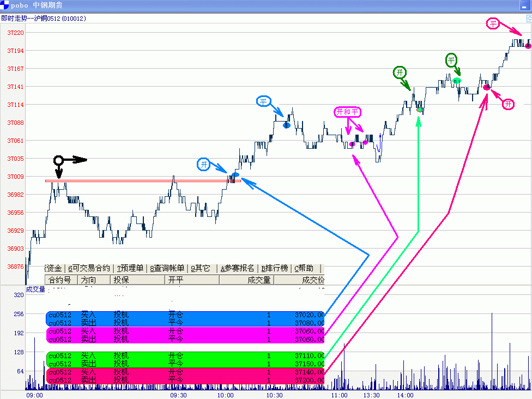Select the blue highlighted cu0512 买入 trade row
Viewport: 532px width, 399px height.
tap(185, 315)
